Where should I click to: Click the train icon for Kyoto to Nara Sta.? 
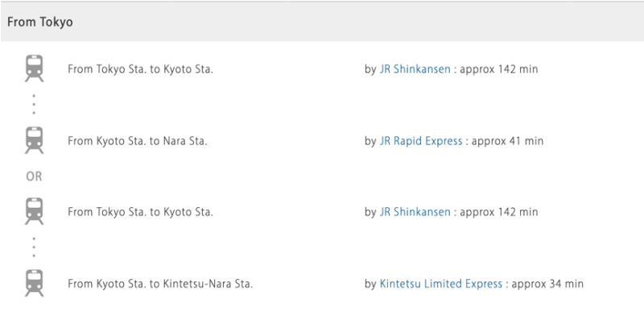(34, 140)
